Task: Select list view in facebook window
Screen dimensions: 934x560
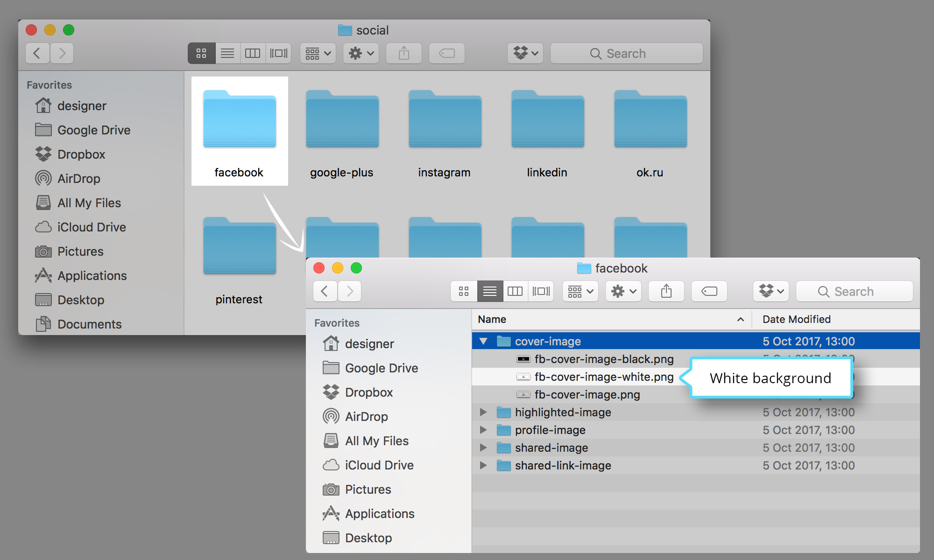Action: point(490,291)
